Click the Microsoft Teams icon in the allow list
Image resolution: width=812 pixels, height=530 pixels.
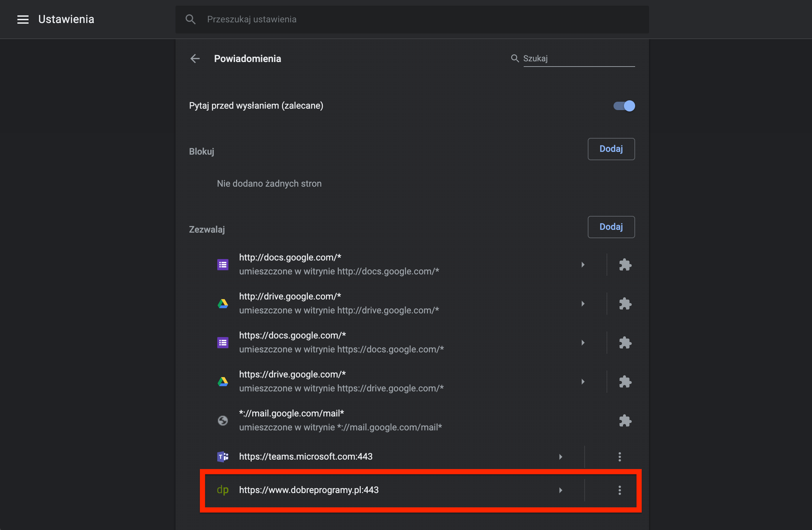pos(223,456)
